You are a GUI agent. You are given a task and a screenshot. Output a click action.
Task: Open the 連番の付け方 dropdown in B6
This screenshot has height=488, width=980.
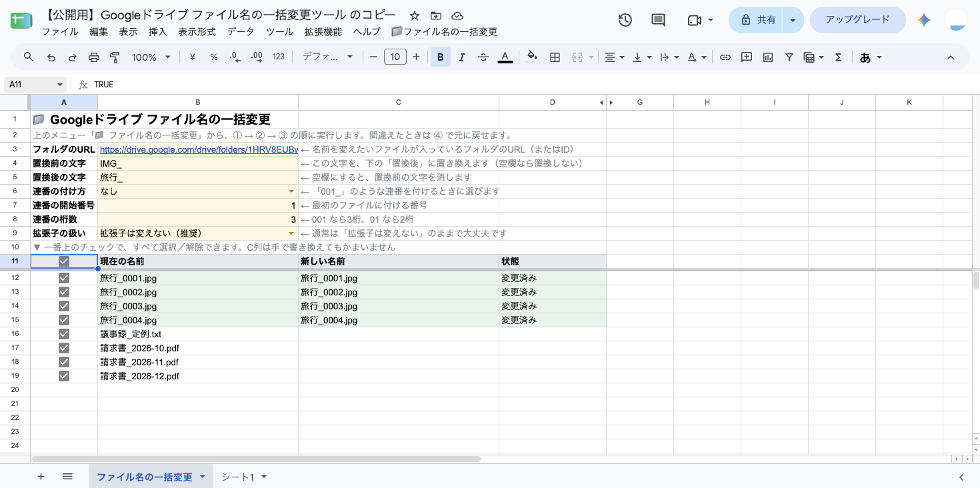click(x=291, y=191)
